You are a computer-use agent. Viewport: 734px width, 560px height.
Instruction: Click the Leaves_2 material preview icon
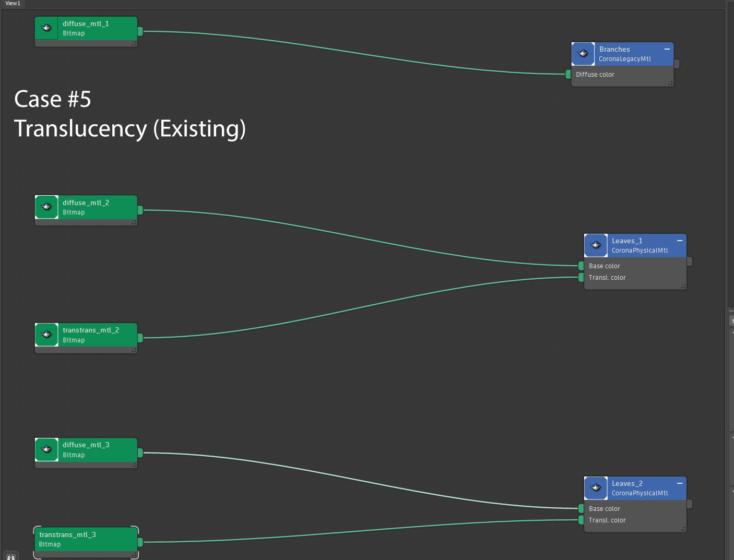(x=596, y=488)
